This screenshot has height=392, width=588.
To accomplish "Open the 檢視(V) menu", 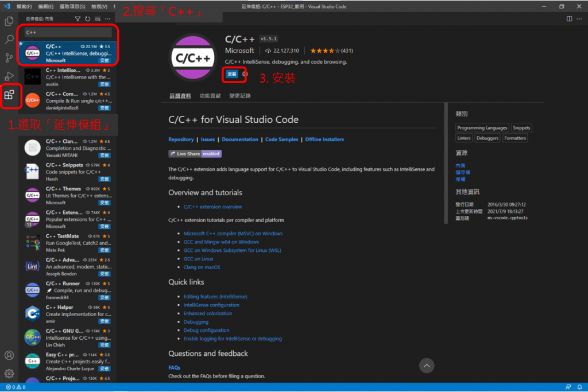I will [x=99, y=6].
